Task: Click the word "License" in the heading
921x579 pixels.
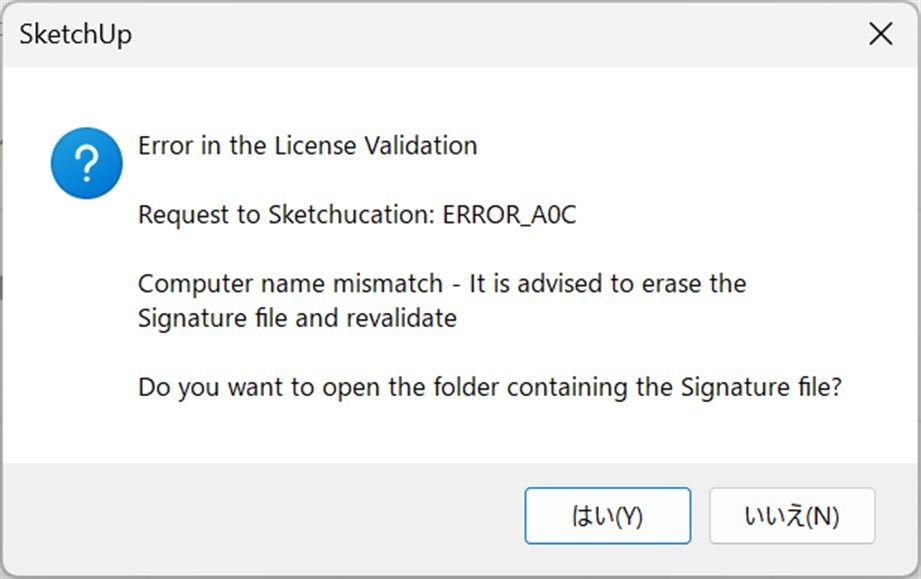Action: tap(315, 146)
